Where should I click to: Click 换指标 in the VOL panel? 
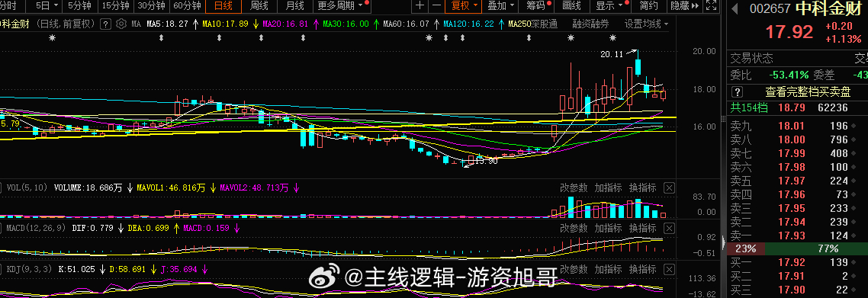[643, 188]
